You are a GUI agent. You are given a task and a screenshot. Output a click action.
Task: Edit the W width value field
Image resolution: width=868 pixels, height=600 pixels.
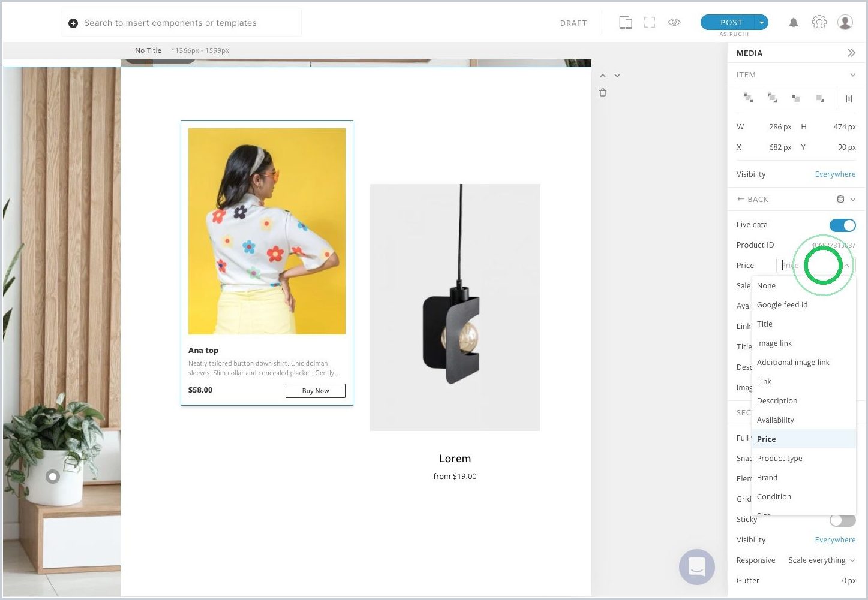780,127
